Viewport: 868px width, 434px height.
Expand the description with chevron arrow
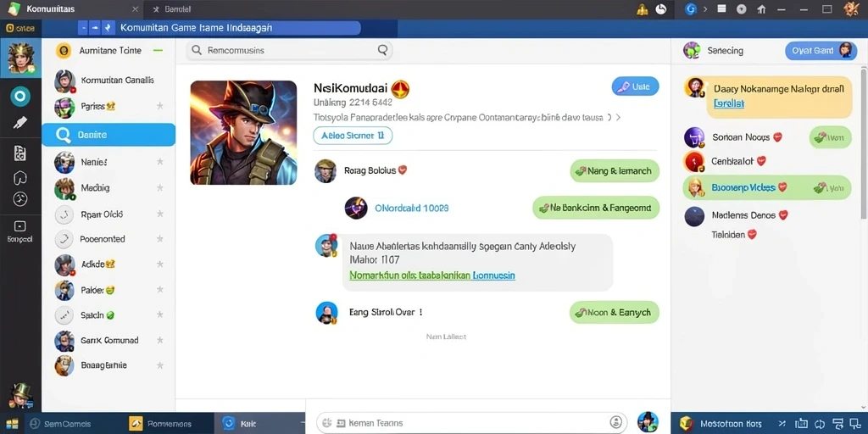pos(618,117)
